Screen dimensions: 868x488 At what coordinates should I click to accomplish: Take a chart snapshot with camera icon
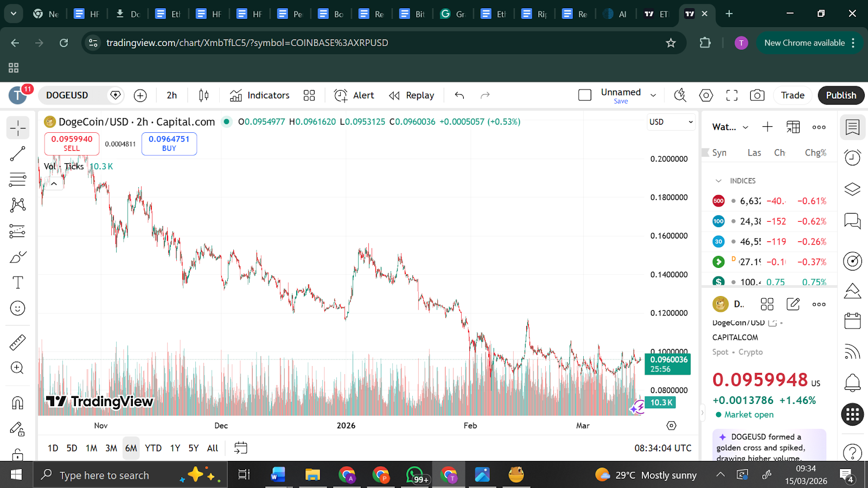(757, 95)
